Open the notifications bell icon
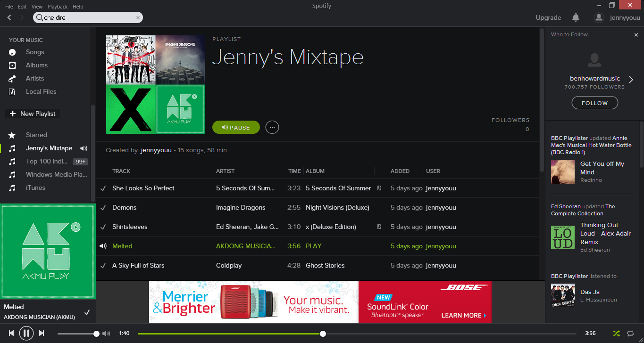This screenshot has width=644, height=343. coord(576,17)
